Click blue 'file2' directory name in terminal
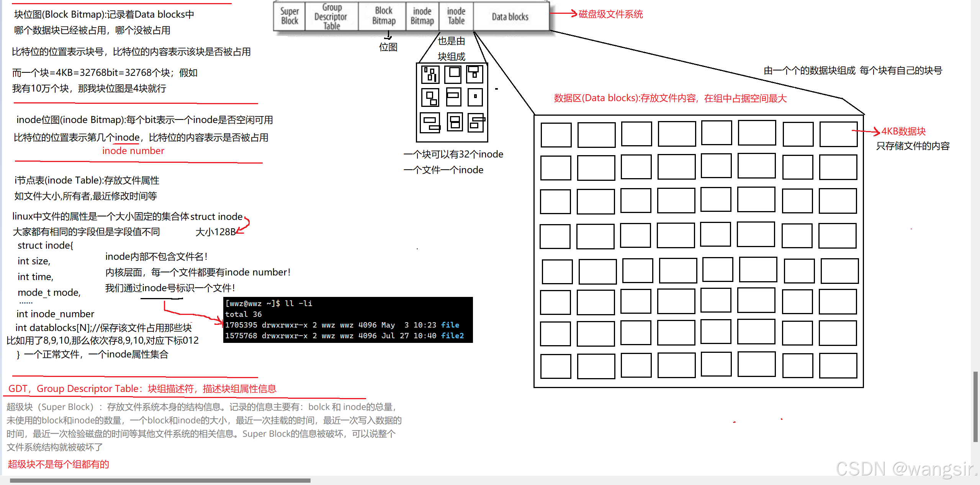 click(452, 336)
